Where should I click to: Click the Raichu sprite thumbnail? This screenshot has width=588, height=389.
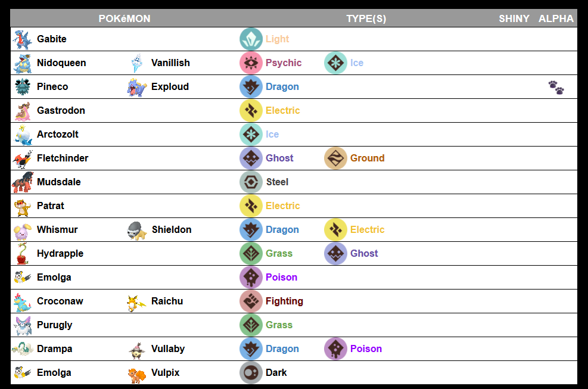(136, 302)
